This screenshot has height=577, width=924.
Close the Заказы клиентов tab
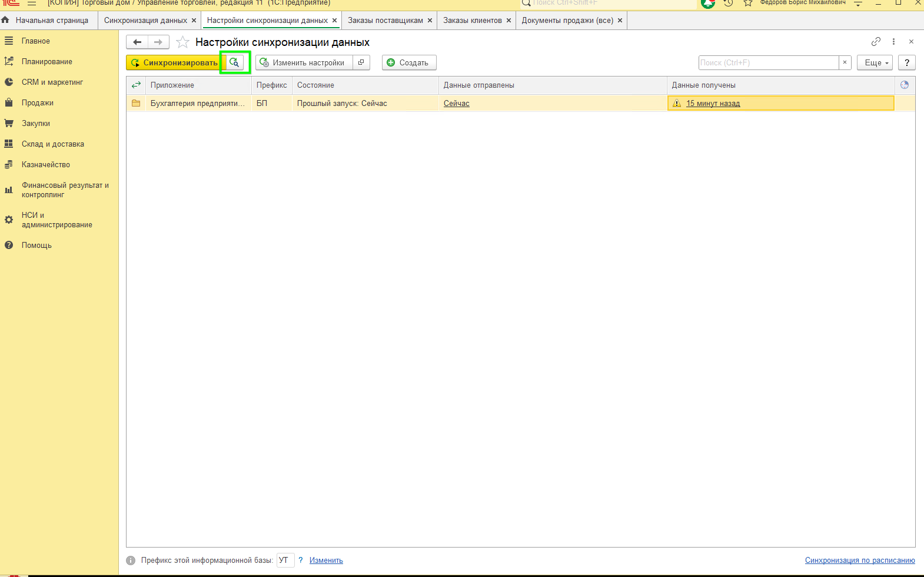coord(508,21)
